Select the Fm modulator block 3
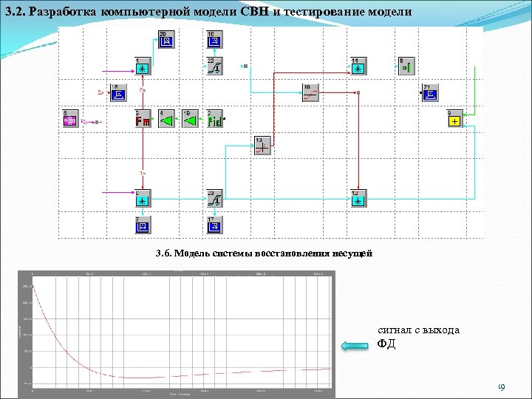 point(143,119)
